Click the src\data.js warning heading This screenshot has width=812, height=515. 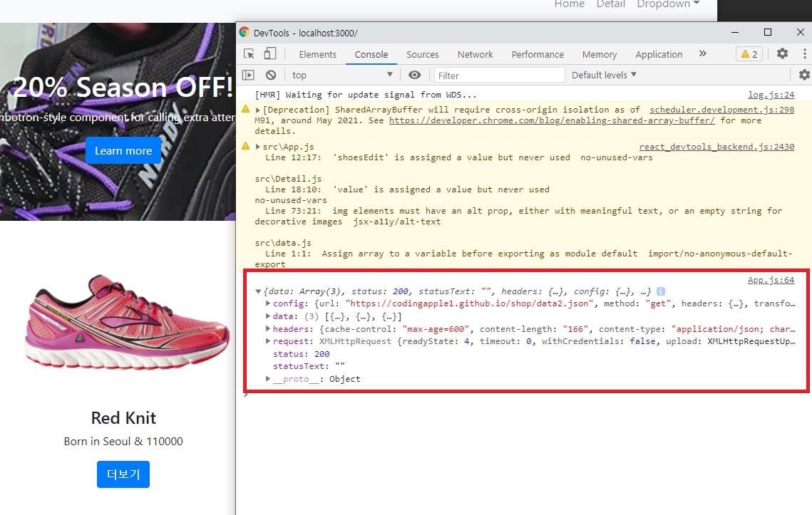tap(283, 243)
